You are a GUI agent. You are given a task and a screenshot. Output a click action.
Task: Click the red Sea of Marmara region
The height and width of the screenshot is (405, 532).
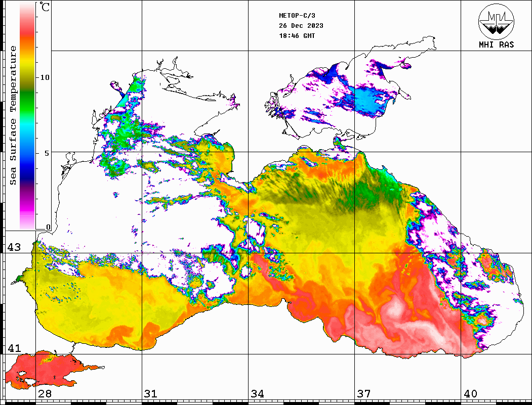pyautogui.click(x=44, y=370)
